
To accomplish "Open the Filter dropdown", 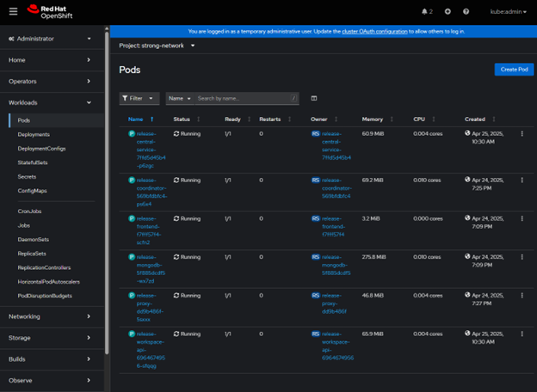I will [x=139, y=99].
